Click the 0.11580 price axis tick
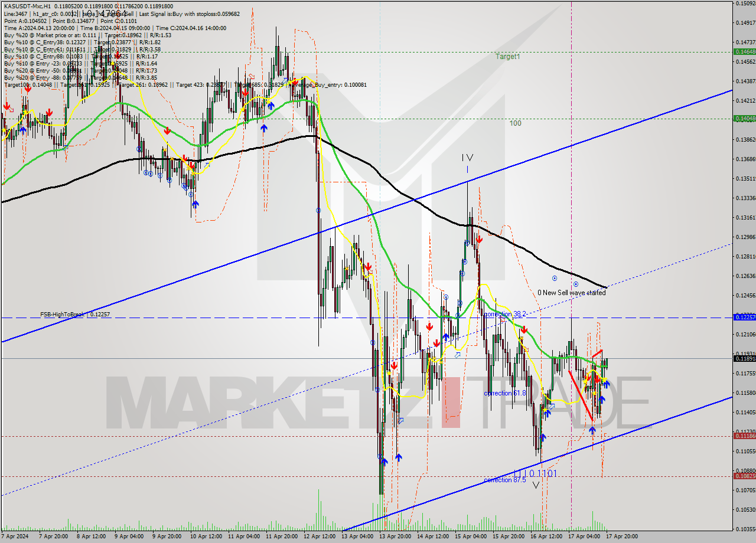Screen dimensions: 756x543 pyautogui.click(x=745, y=392)
